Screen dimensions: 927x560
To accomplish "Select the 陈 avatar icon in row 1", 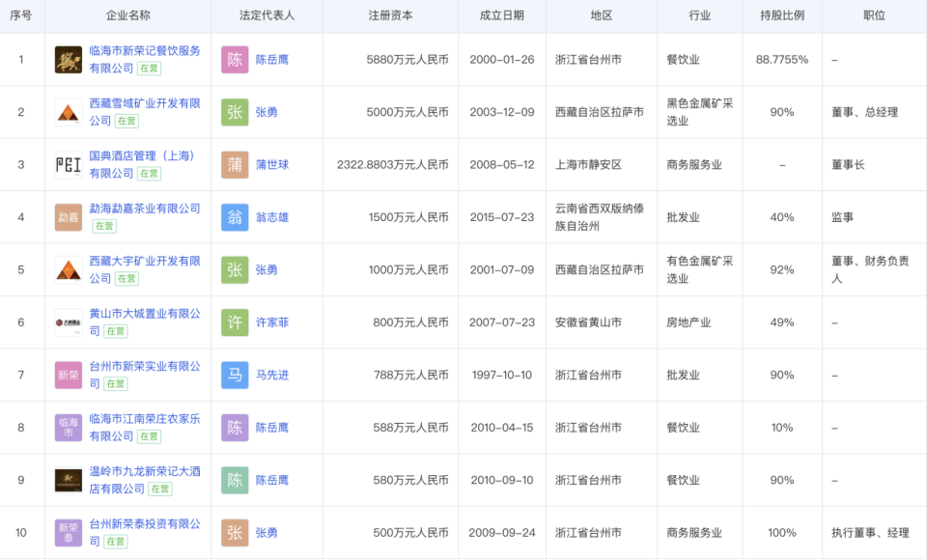I will pyautogui.click(x=234, y=59).
